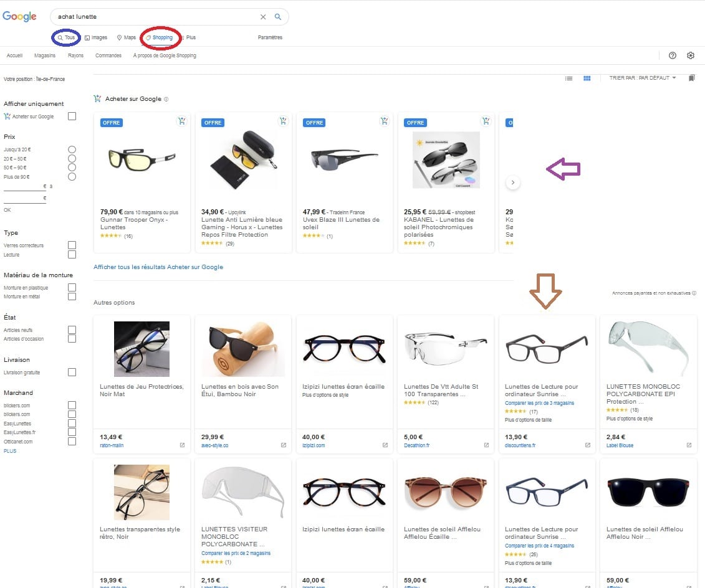Open the saved items bookmark icon

click(691, 78)
